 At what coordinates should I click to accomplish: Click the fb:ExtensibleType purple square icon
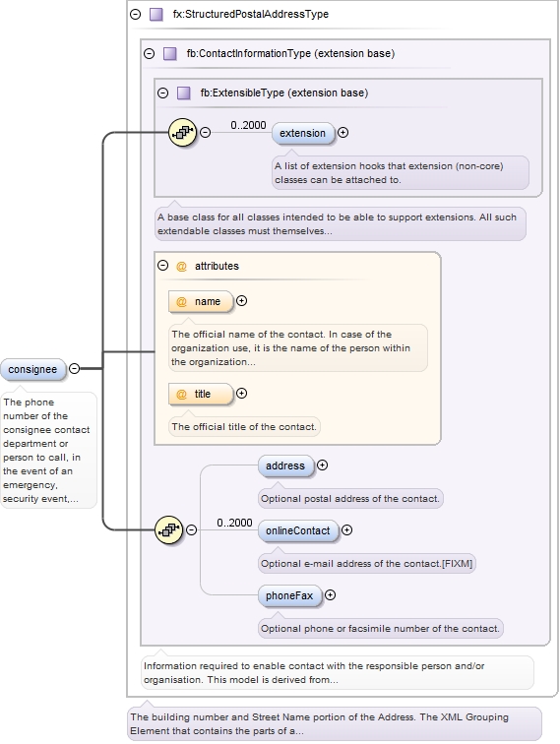184,93
